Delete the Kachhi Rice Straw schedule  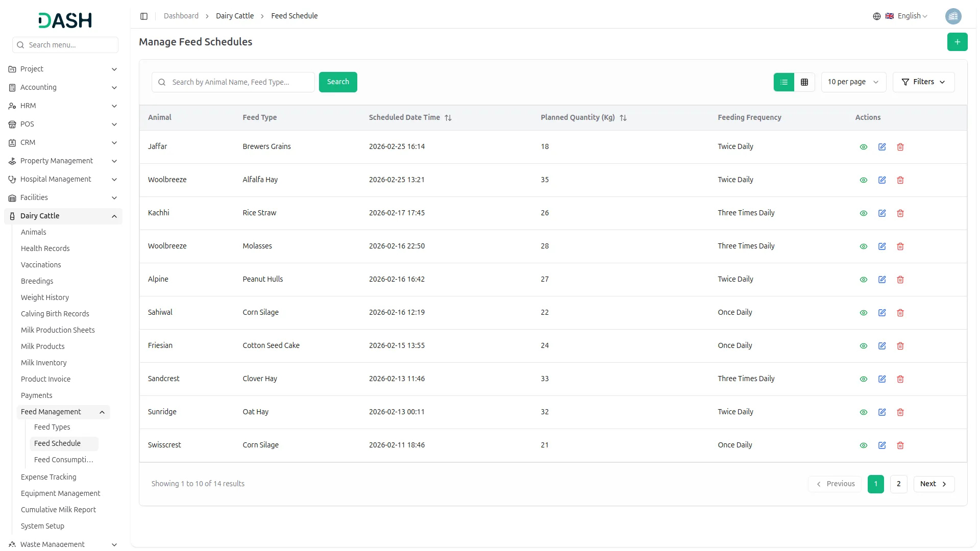pyautogui.click(x=900, y=213)
